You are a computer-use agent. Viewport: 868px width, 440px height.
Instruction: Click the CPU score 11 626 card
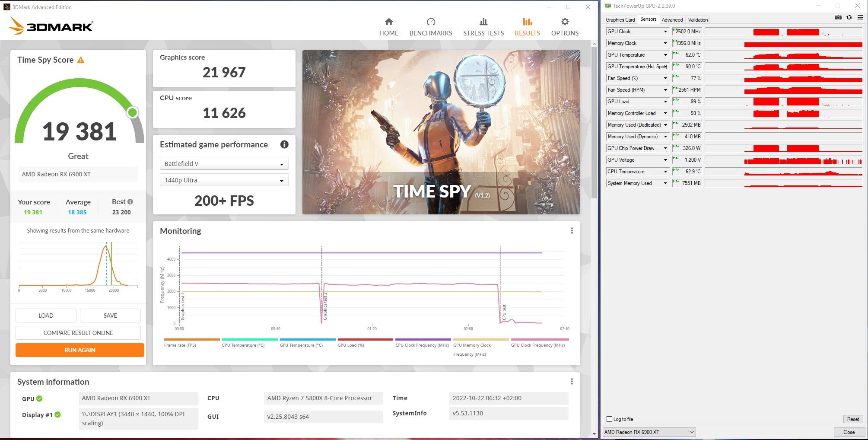pyautogui.click(x=224, y=109)
